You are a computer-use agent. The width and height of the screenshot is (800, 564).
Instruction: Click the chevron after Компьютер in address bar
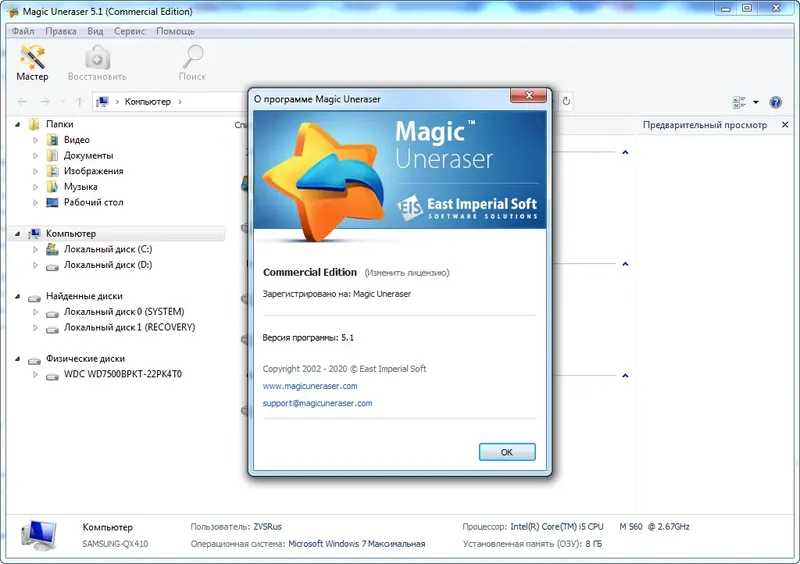pyautogui.click(x=180, y=102)
